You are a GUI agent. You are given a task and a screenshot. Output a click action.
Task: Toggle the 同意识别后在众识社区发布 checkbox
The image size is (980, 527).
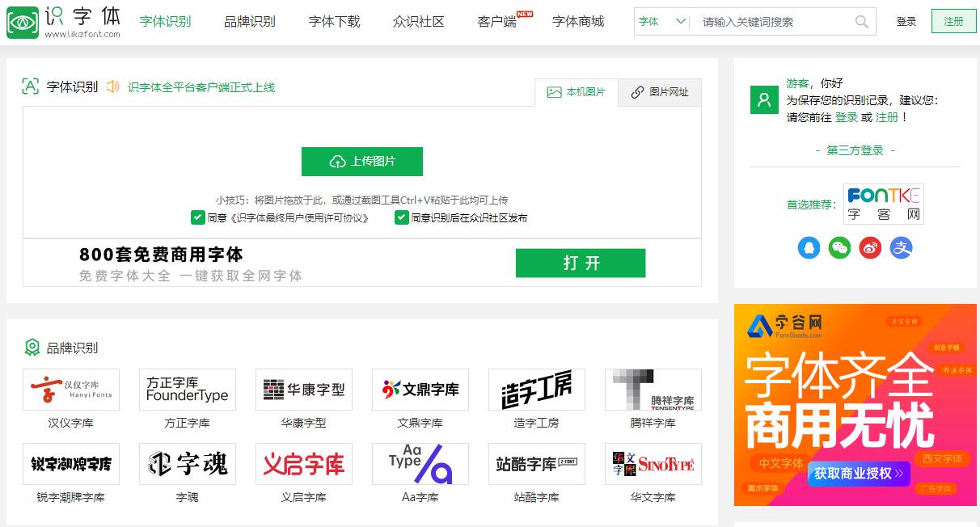pyautogui.click(x=401, y=217)
